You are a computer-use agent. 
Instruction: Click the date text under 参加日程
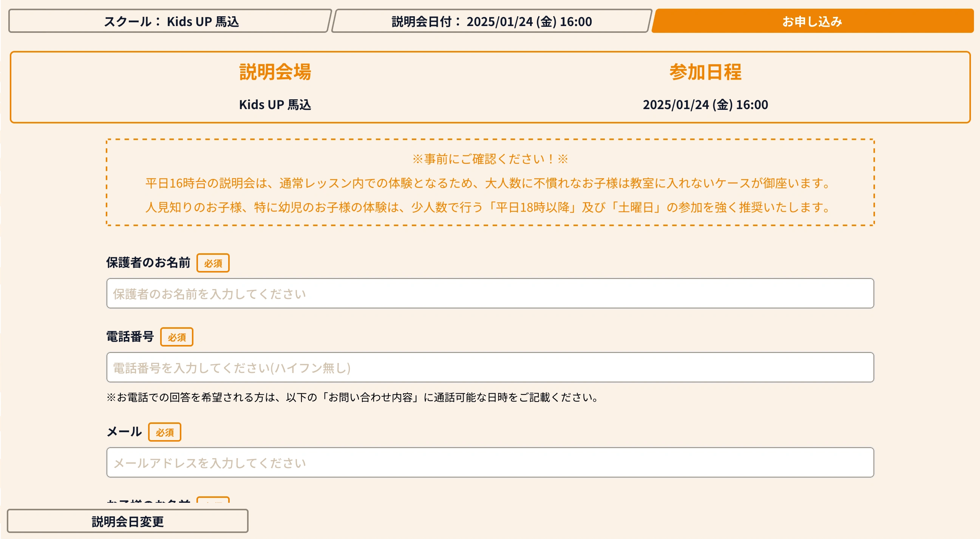coord(705,105)
